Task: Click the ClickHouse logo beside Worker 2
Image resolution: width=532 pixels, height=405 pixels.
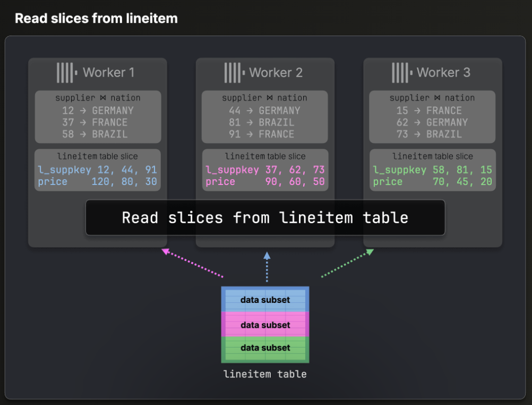Action: (x=235, y=72)
